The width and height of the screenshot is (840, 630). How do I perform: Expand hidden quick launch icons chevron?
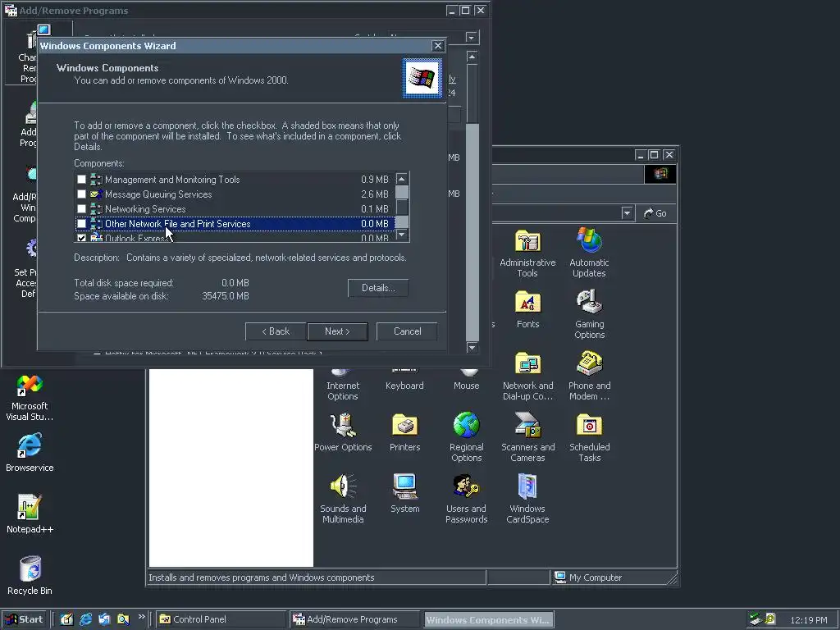pos(141,617)
